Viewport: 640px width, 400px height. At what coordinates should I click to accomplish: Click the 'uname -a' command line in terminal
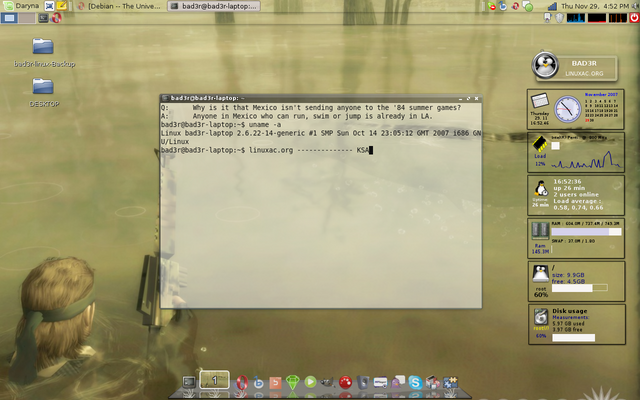point(221,124)
